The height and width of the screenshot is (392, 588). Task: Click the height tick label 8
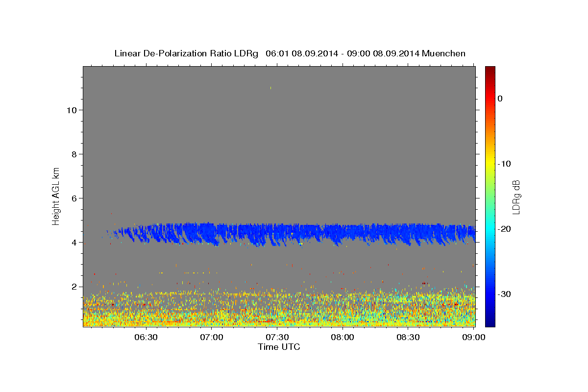tap(73, 154)
